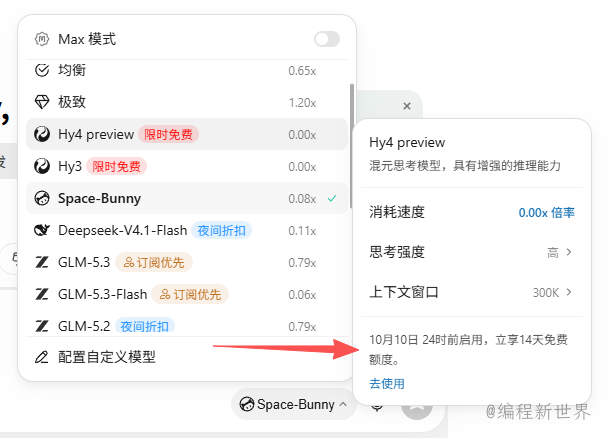Screen dimensions: 611x438
Task: Click the 夜间折扣 badge on GLM-5.2
Action: tap(145, 326)
